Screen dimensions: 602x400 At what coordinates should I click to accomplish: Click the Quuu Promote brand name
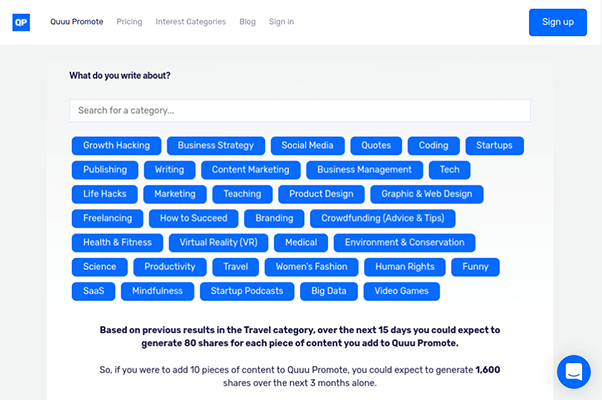tap(77, 22)
